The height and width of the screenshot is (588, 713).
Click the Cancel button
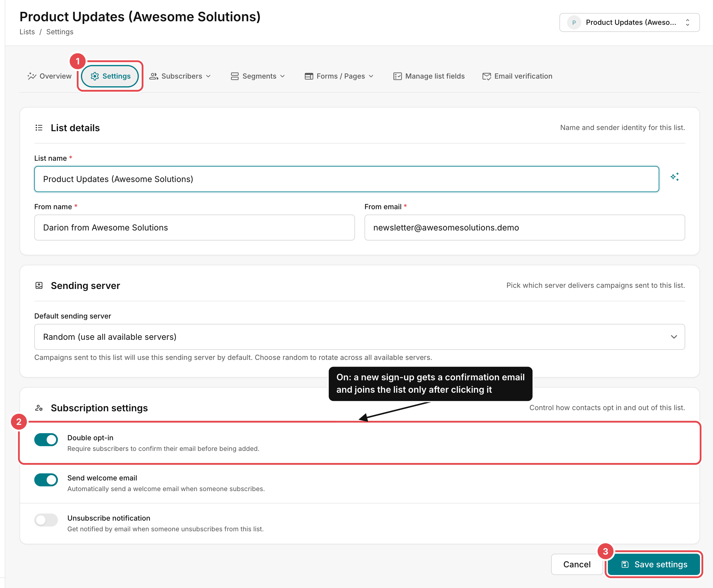click(577, 564)
